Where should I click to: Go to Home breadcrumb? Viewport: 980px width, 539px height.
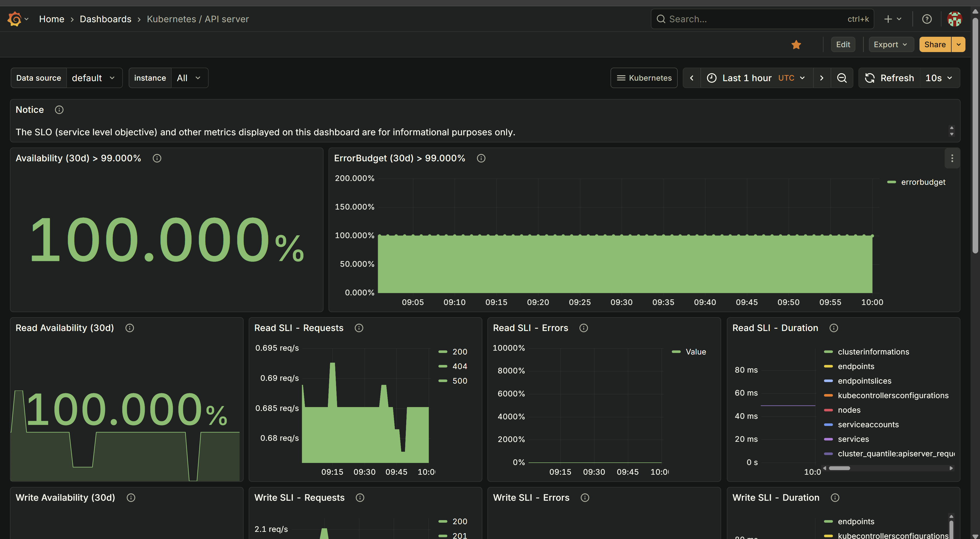[52, 19]
